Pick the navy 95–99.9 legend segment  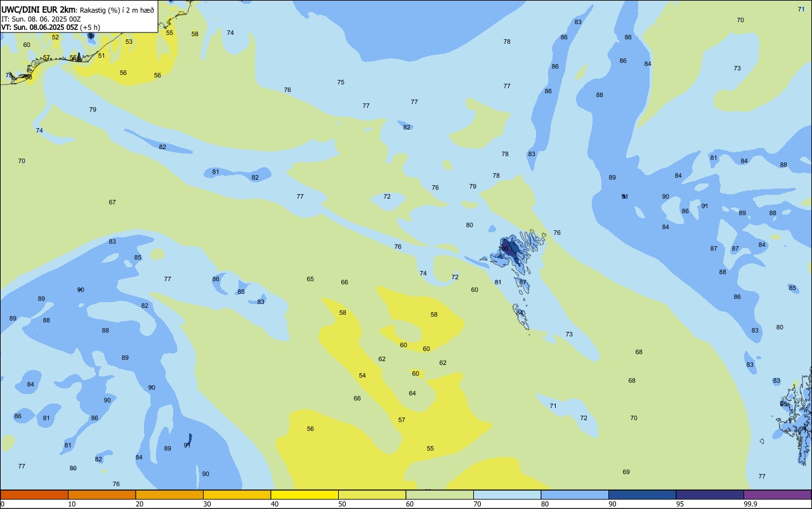710,494
